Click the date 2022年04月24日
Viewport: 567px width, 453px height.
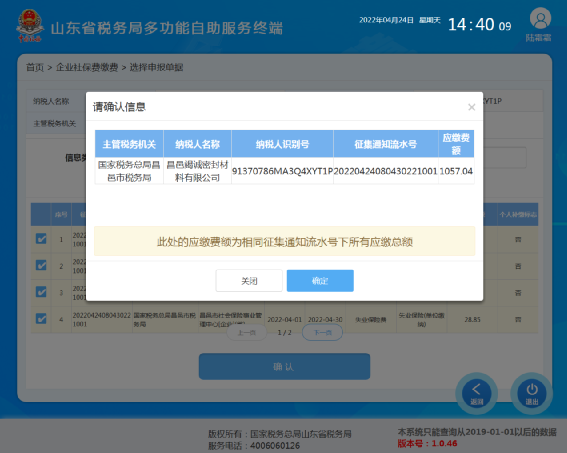[386, 20]
